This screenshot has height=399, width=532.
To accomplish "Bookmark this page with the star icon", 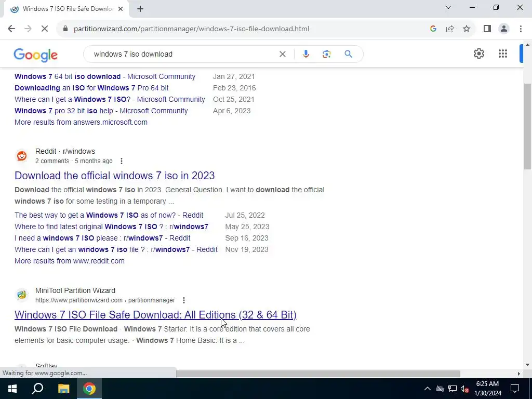I will 467,29.
